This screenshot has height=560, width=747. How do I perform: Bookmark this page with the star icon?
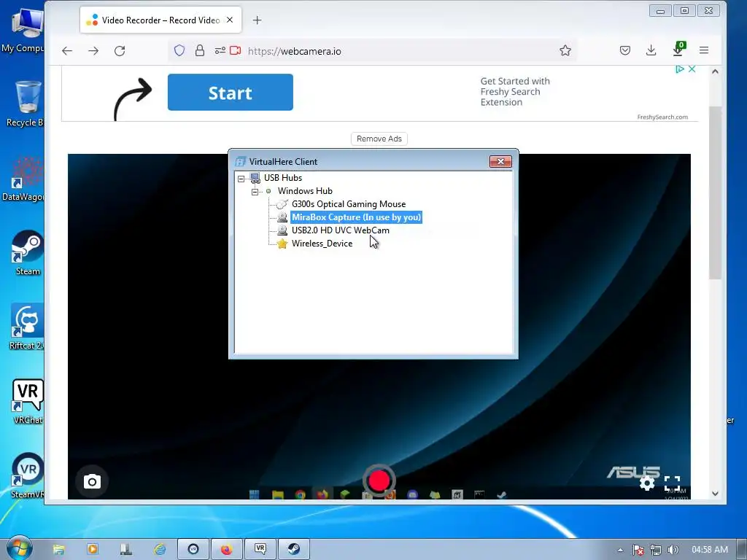(565, 50)
